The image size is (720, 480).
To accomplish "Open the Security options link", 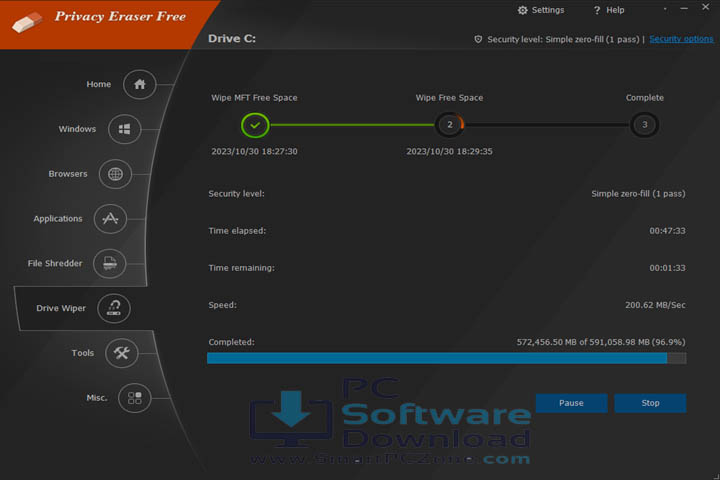I will pyautogui.click(x=681, y=39).
